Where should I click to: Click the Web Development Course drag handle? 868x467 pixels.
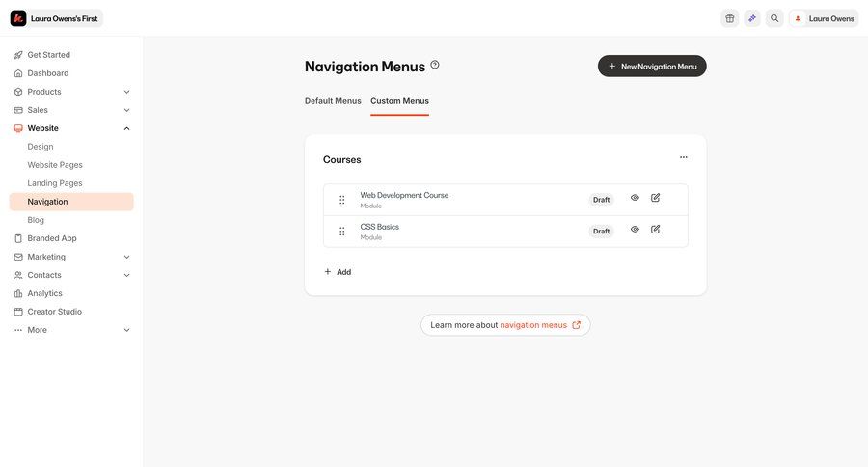(342, 200)
